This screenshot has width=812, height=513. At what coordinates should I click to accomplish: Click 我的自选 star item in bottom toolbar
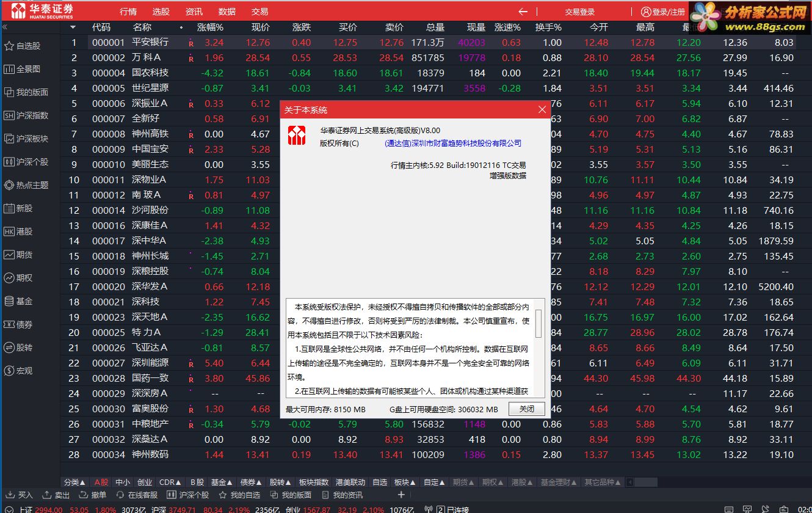239,495
